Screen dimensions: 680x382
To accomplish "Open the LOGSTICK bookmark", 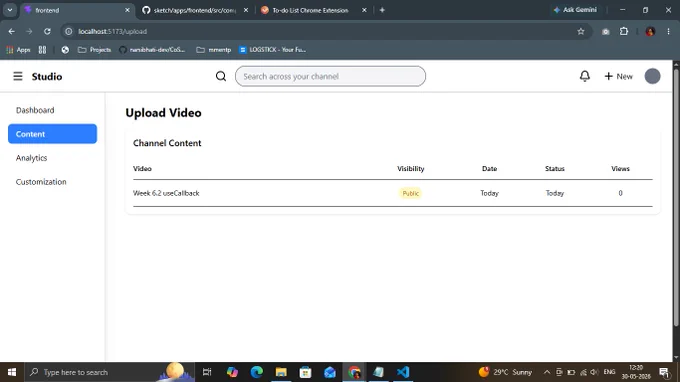I will 272,50.
